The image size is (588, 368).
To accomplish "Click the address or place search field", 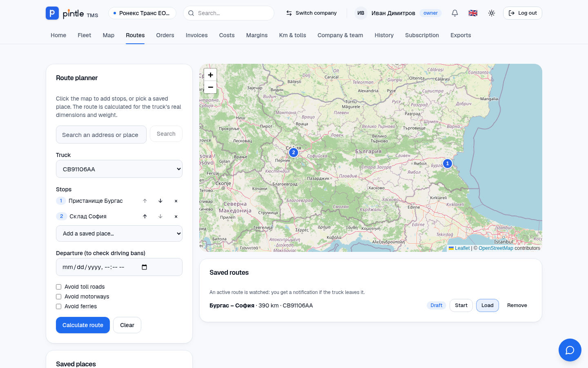I will click(101, 135).
